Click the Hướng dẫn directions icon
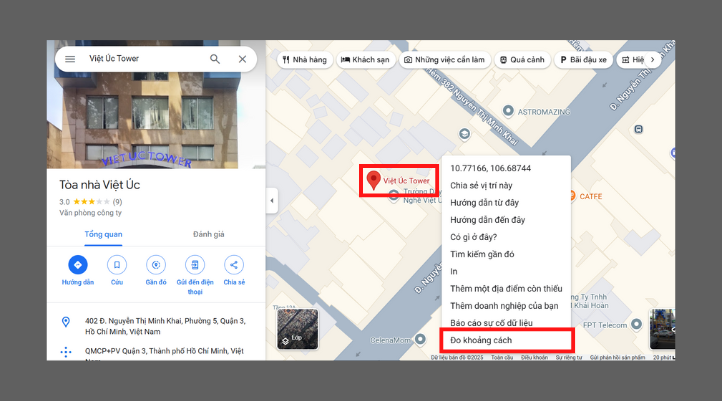 [78, 265]
